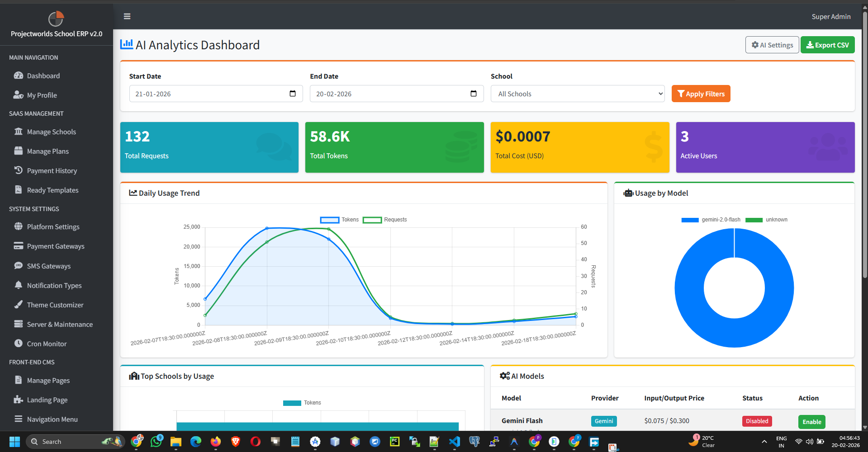Select the Server & Maintenance icon

coord(18,324)
